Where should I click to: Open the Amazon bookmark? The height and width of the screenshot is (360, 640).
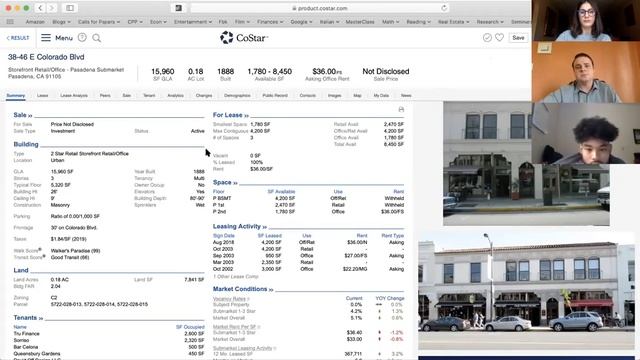[35, 22]
